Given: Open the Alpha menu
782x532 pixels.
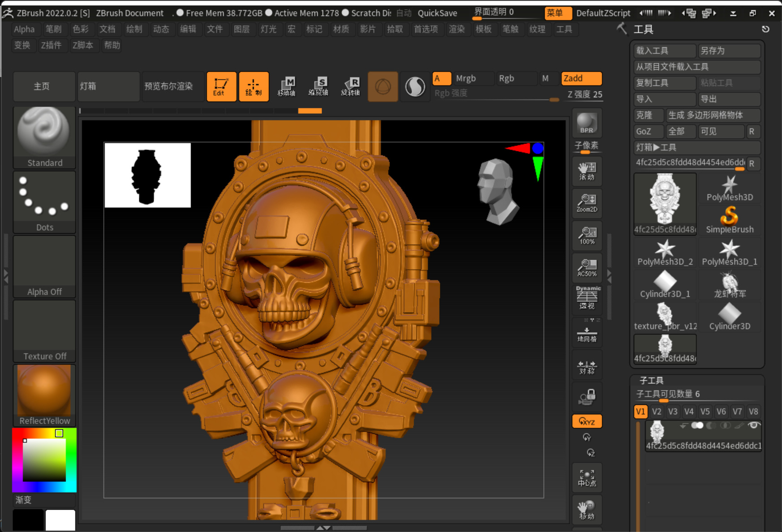Looking at the screenshot, I should 24,29.
